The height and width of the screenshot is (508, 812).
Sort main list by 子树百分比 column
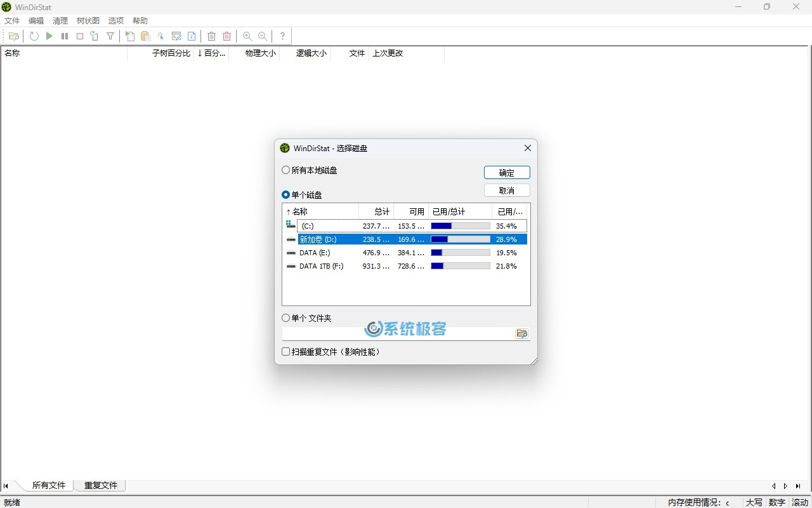pos(160,53)
